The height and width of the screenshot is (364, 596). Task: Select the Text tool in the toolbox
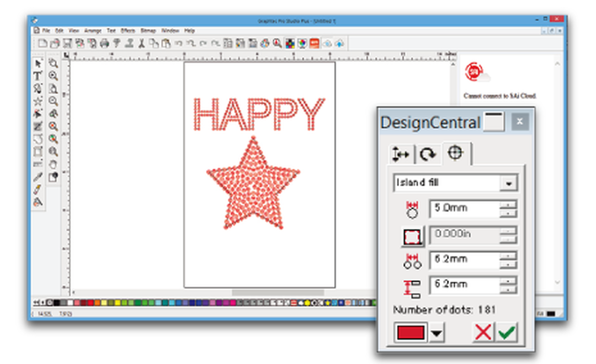click(x=38, y=76)
